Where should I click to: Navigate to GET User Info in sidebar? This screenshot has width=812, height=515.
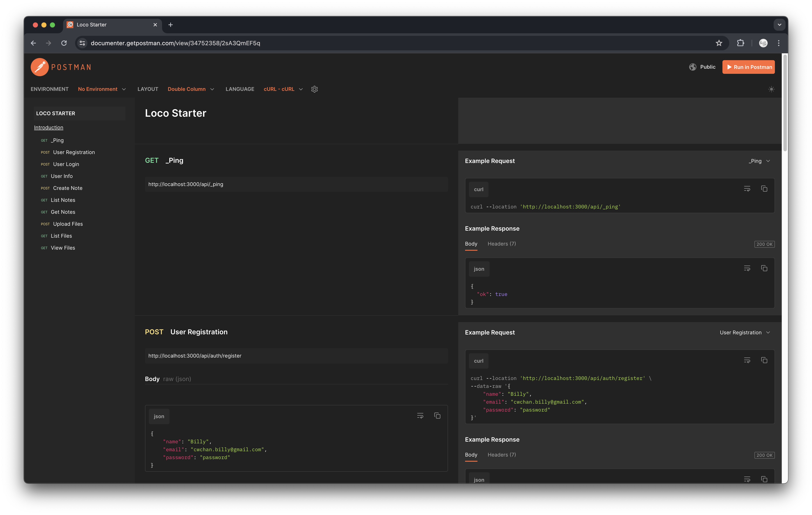coord(57,176)
